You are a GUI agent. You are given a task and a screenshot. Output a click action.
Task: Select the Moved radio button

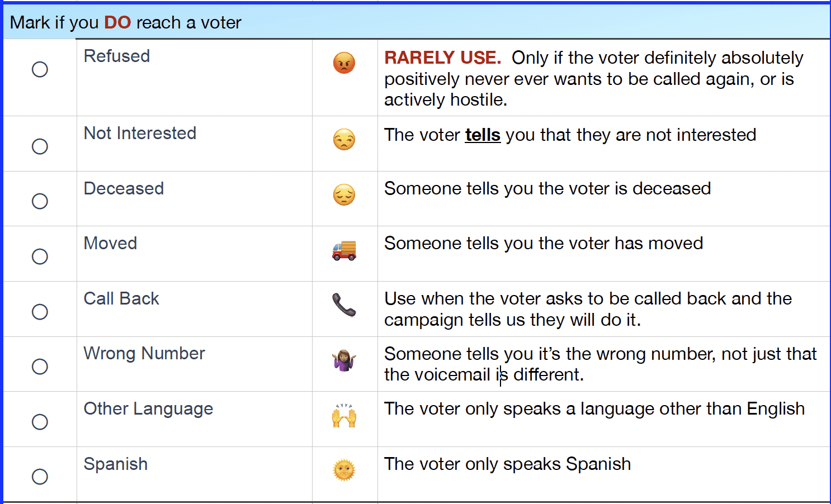click(40, 256)
